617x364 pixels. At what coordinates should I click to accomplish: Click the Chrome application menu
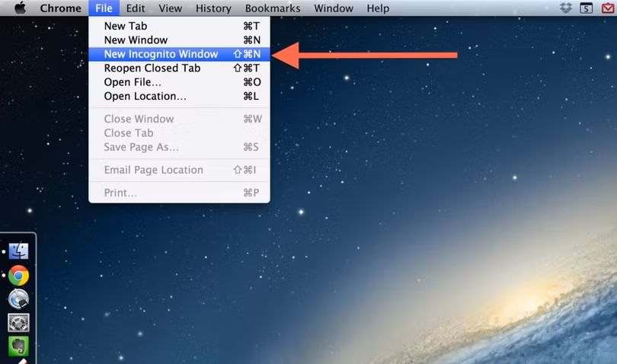tap(61, 8)
